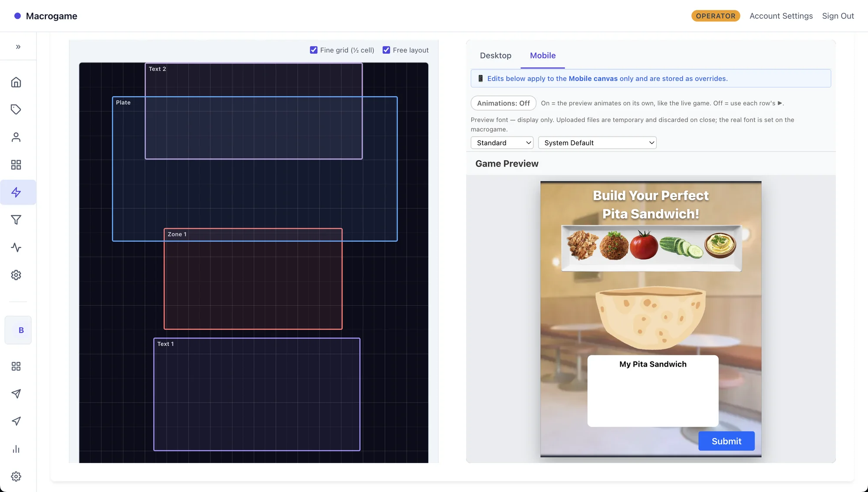The height and width of the screenshot is (492, 868).
Task: Click the falafel ingredient on the plate
Action: (x=614, y=246)
